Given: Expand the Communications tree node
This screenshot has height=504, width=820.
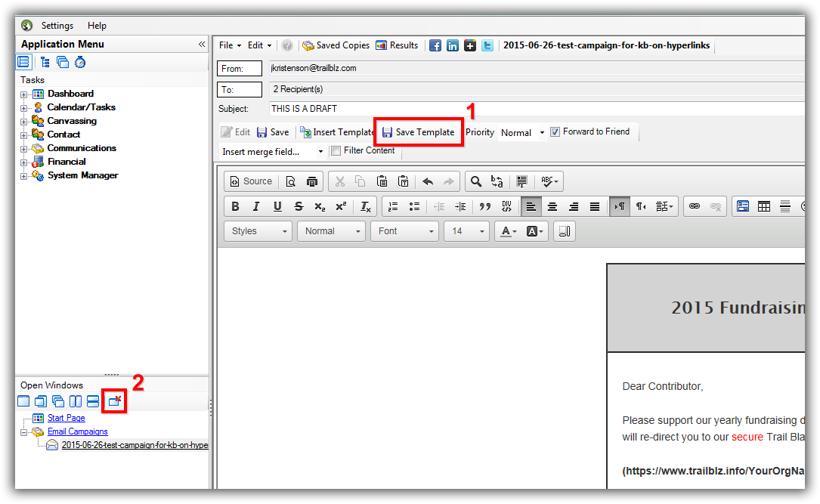Looking at the screenshot, I should [24, 148].
